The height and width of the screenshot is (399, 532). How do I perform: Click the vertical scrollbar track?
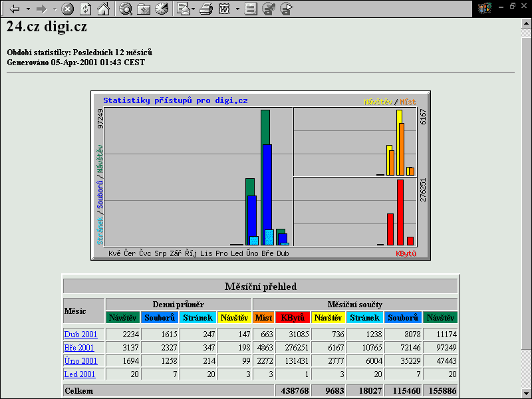coord(526,368)
